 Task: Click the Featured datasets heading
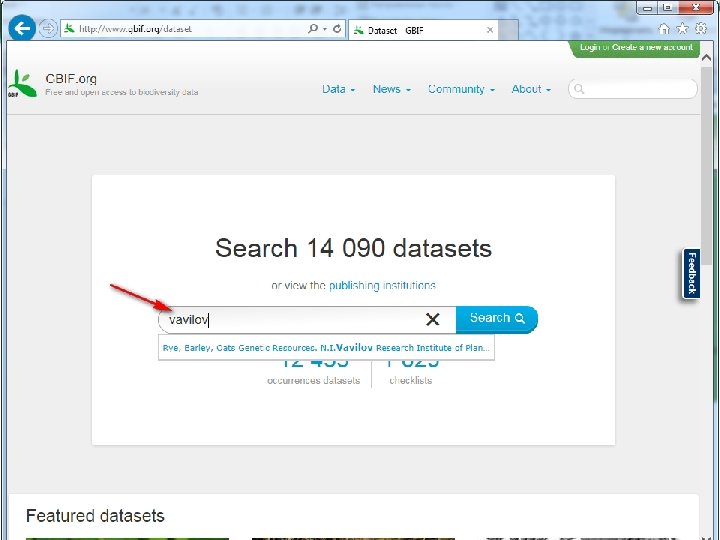95,516
